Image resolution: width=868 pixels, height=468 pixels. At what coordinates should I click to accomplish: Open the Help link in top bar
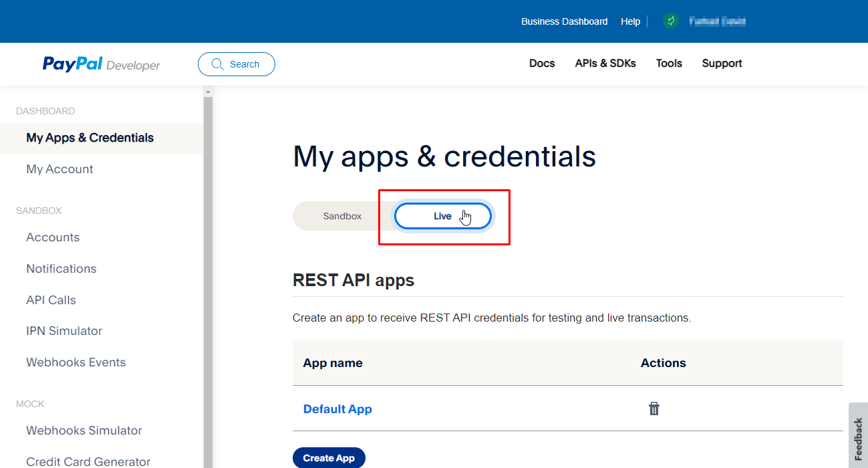(x=630, y=21)
